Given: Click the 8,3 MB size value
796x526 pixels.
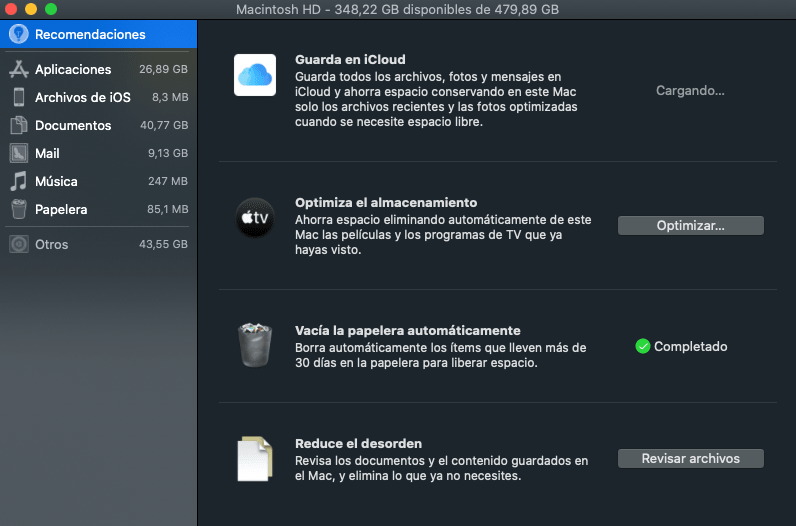Looking at the screenshot, I should pyautogui.click(x=170, y=97).
